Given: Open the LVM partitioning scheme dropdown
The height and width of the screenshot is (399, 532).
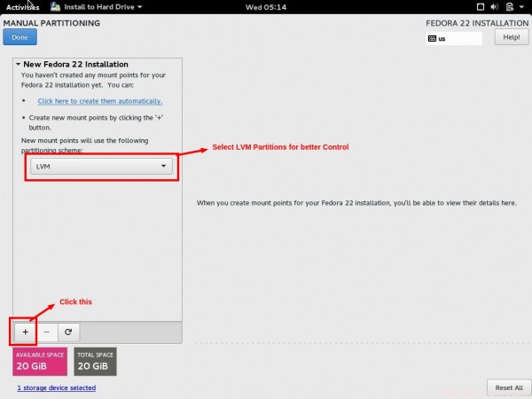Looking at the screenshot, I should pos(101,167).
